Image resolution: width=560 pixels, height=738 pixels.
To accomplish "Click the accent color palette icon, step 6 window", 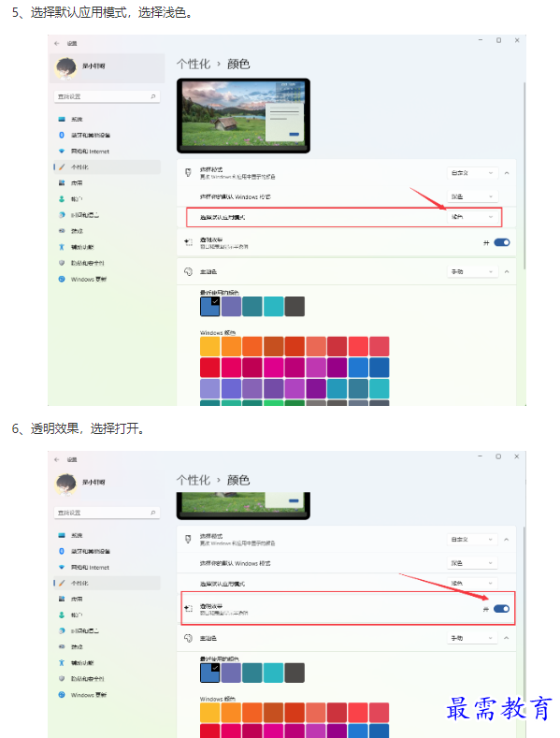I will pos(188,638).
